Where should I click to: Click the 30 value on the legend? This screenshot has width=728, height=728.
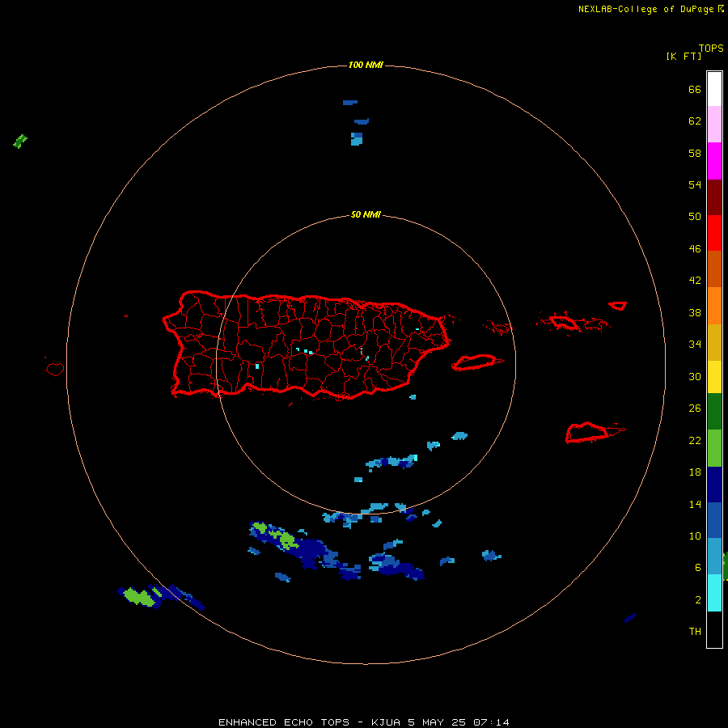point(695,376)
